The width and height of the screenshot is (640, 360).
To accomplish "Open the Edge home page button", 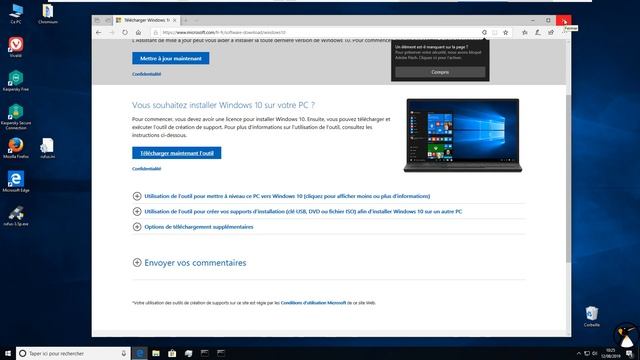I will 138,32.
